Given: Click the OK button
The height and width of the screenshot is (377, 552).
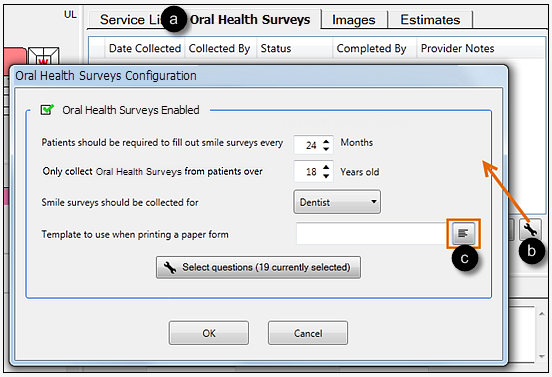Looking at the screenshot, I should point(209,333).
